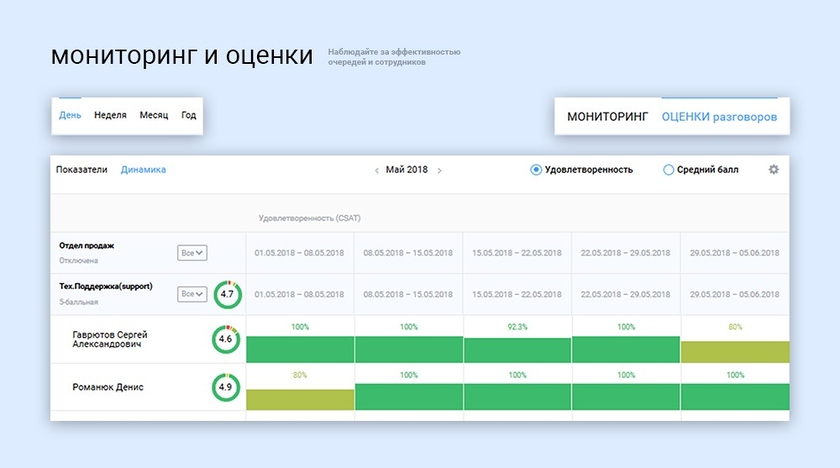Go to previous month arrow
840x468 pixels.
376,171
